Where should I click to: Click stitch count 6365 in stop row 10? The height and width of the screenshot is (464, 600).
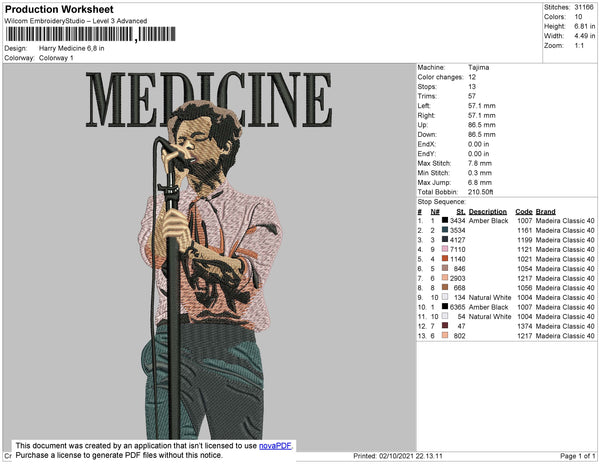458,307
